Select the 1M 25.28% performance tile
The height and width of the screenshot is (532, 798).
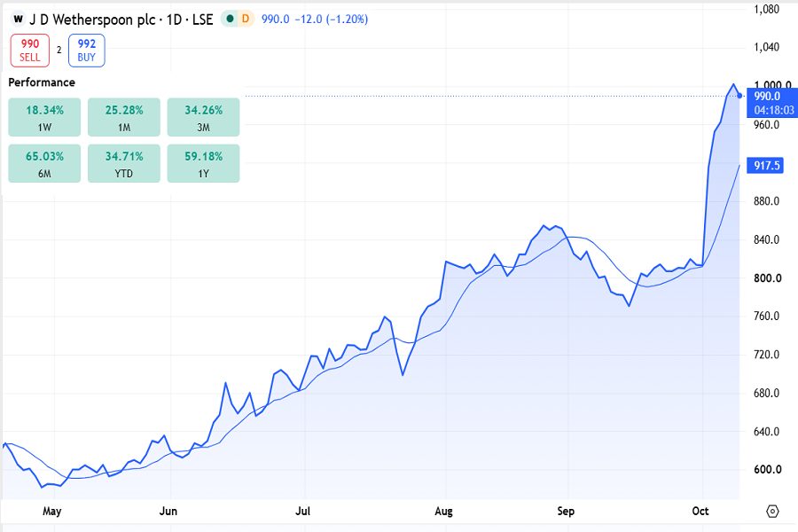click(123, 117)
